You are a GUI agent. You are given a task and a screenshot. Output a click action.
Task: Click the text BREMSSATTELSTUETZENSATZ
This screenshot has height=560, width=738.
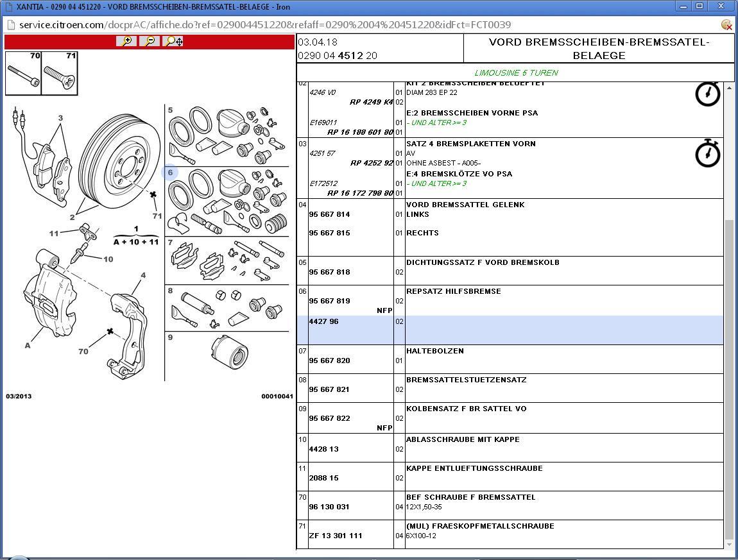click(x=467, y=380)
